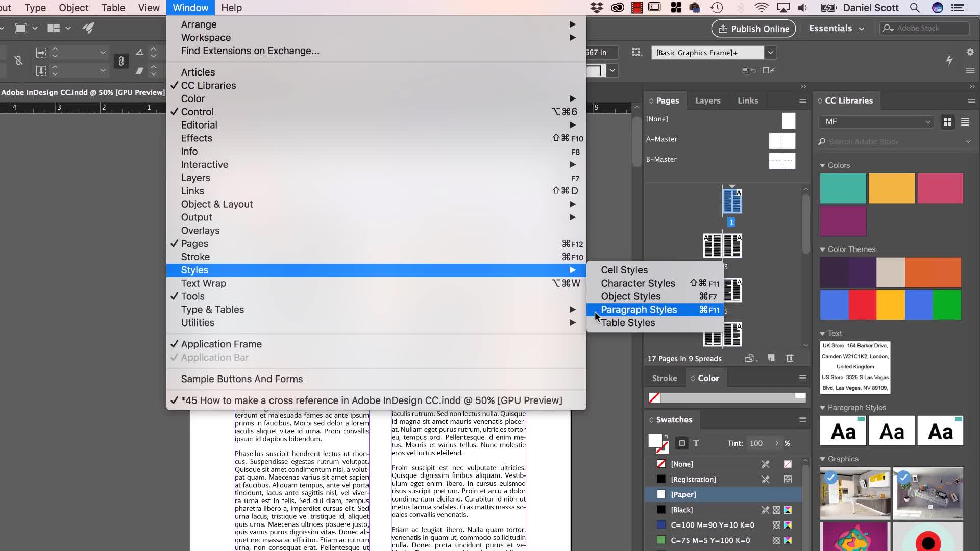Toggle formatting affects text T button
The image size is (980, 551).
(x=696, y=443)
